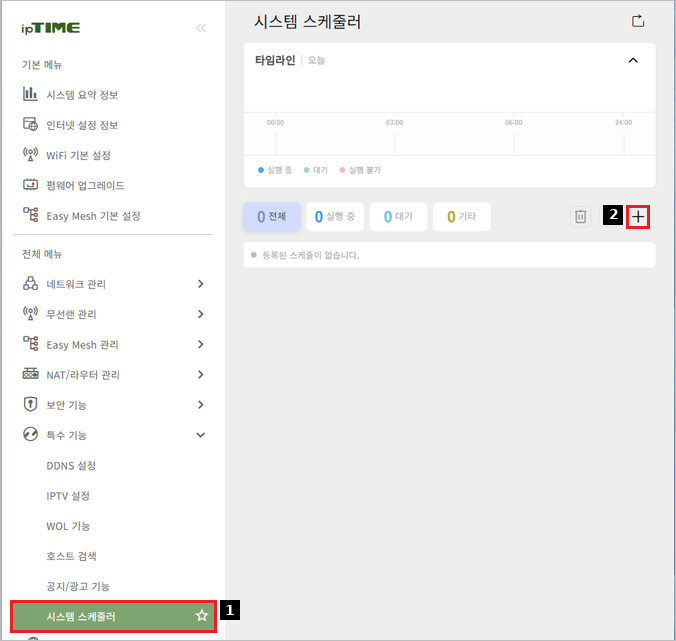Image resolution: width=676 pixels, height=641 pixels.
Task: Click the pink 실행 불가 legend dot
Action: (342, 170)
